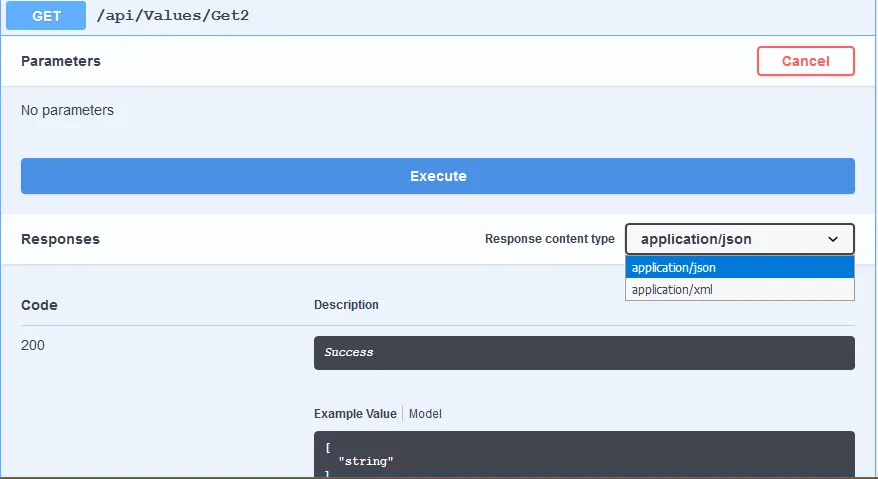Viewport: 878px width, 479px height.
Task: Switch to the Model tab
Action: tap(425, 414)
